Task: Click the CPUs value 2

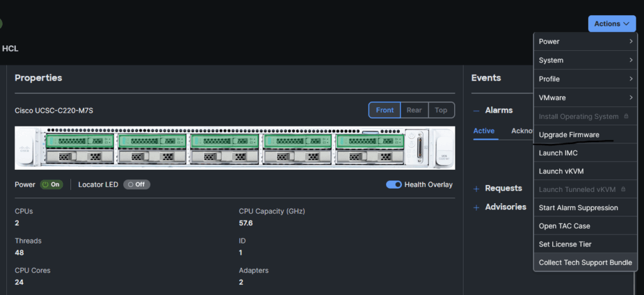Action: click(x=17, y=223)
